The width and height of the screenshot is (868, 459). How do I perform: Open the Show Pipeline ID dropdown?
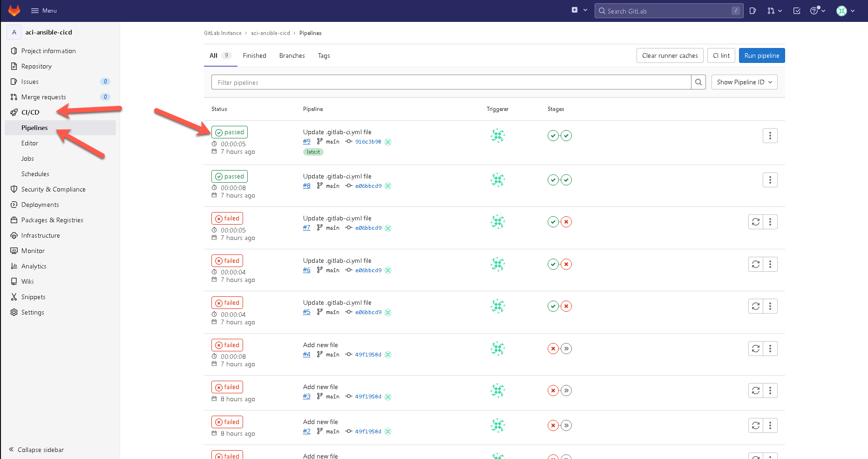pos(744,82)
